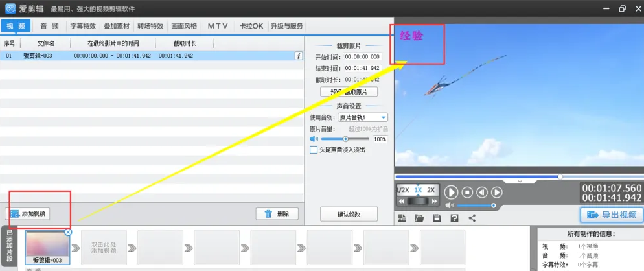Set playback speed to 1/2X
The image size is (644, 271).
(402, 190)
